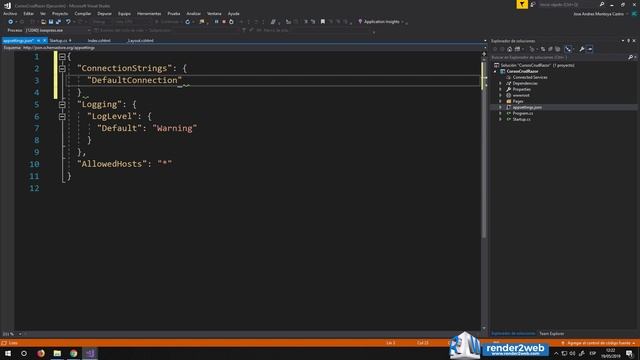Collapse the ConnectionStrings fold marker

[x=62, y=69]
